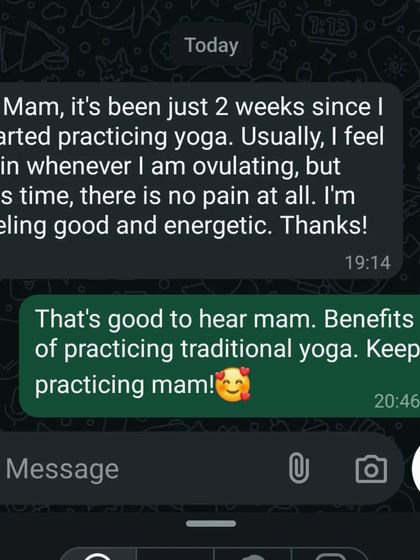Select the first highlighted tab in bottom picker
The width and height of the screenshot is (420, 560).
pos(97,553)
